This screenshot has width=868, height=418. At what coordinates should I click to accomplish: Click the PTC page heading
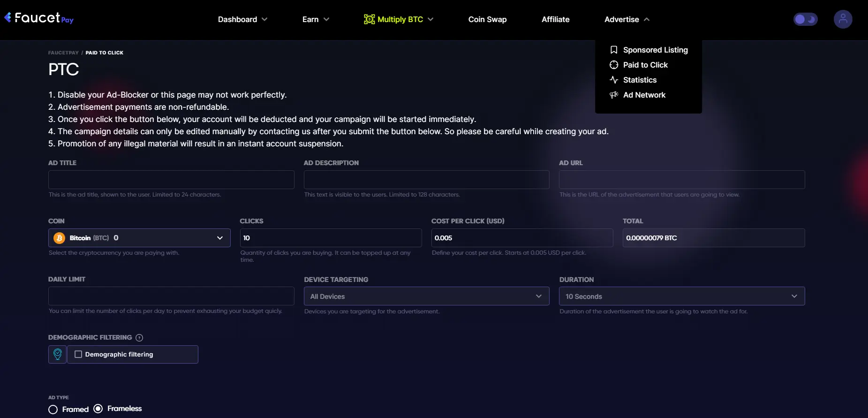(64, 69)
